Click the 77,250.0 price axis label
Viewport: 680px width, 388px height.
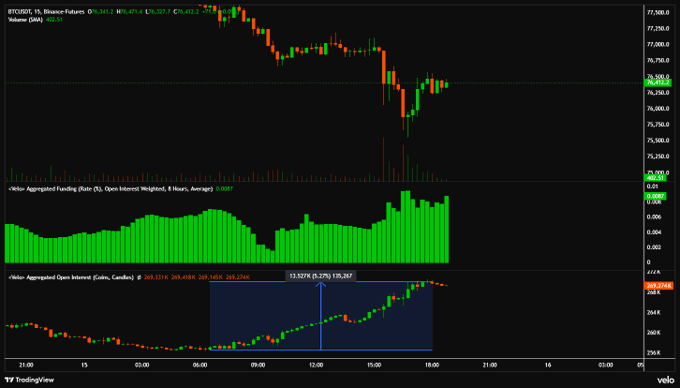tap(658, 29)
